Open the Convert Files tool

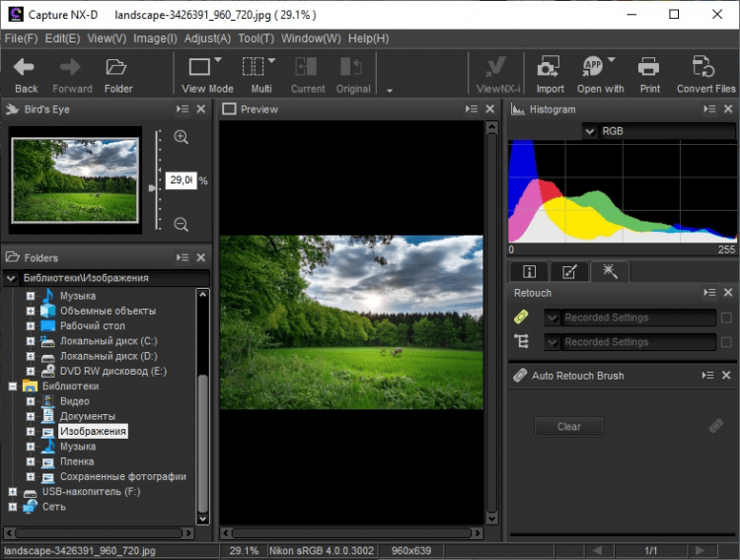tap(704, 68)
